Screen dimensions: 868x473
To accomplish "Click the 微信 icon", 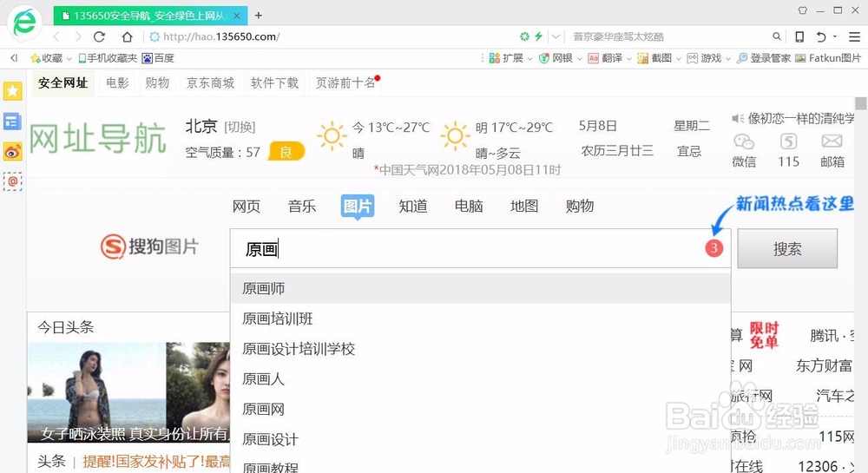I will pos(744,142).
